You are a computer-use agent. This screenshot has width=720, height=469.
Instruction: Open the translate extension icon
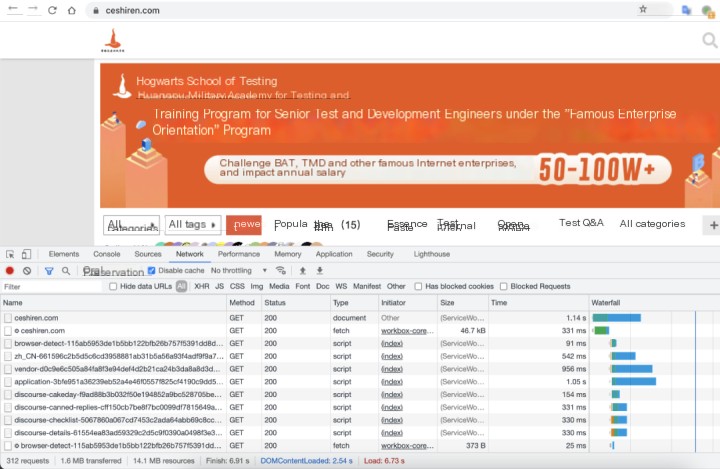[x=686, y=10]
